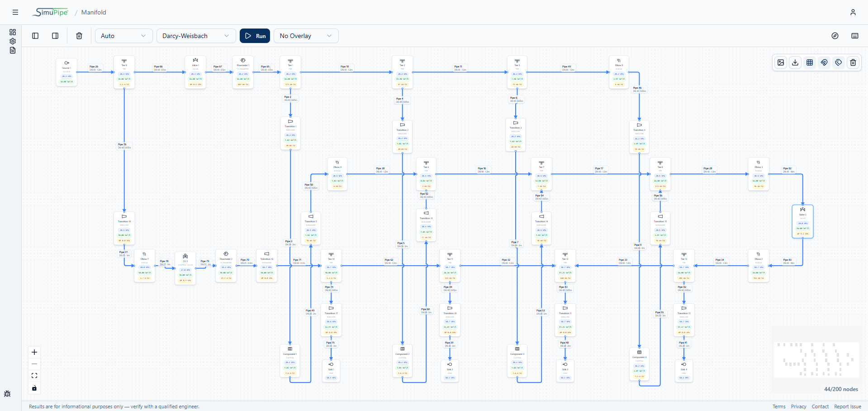Open the component library sidebar icon
This screenshot has width=868, height=411.
13,32
